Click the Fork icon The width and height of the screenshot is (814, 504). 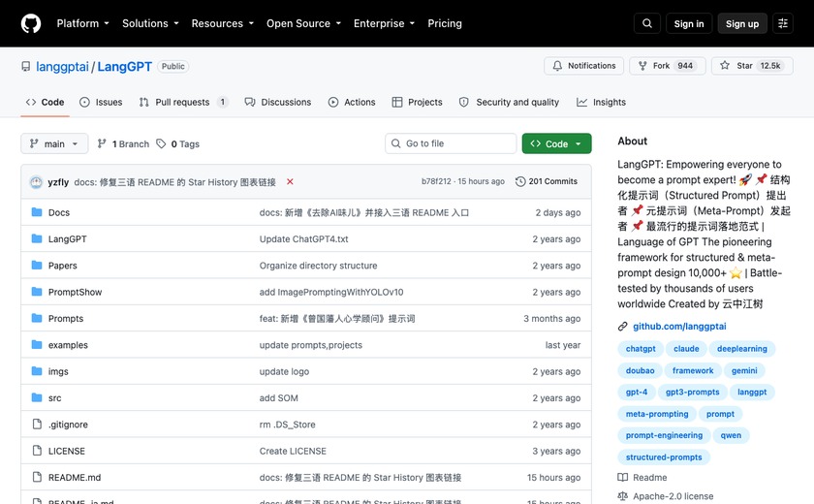(x=642, y=66)
